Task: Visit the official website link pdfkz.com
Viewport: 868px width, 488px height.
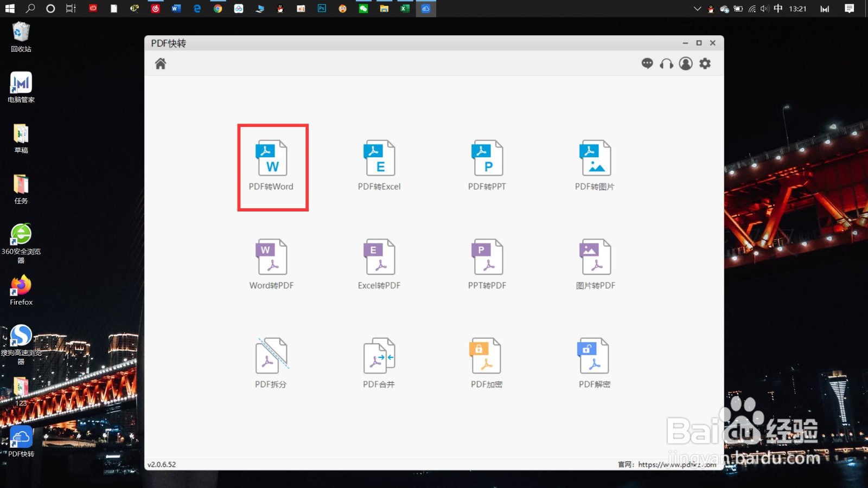Action: [677, 465]
